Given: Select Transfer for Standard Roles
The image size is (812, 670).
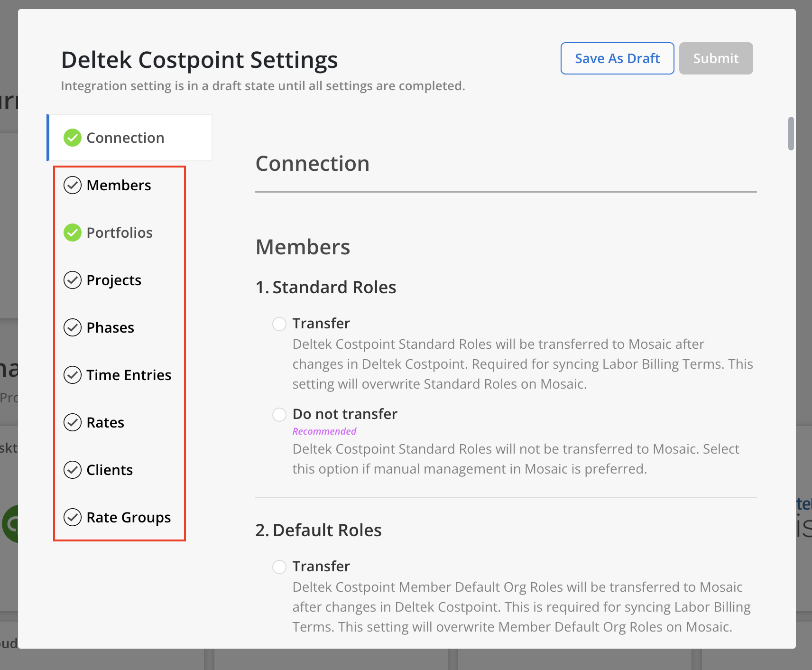Looking at the screenshot, I should pos(279,324).
